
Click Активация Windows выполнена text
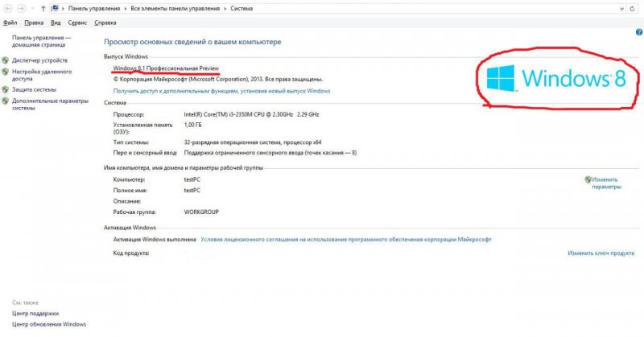click(x=155, y=240)
